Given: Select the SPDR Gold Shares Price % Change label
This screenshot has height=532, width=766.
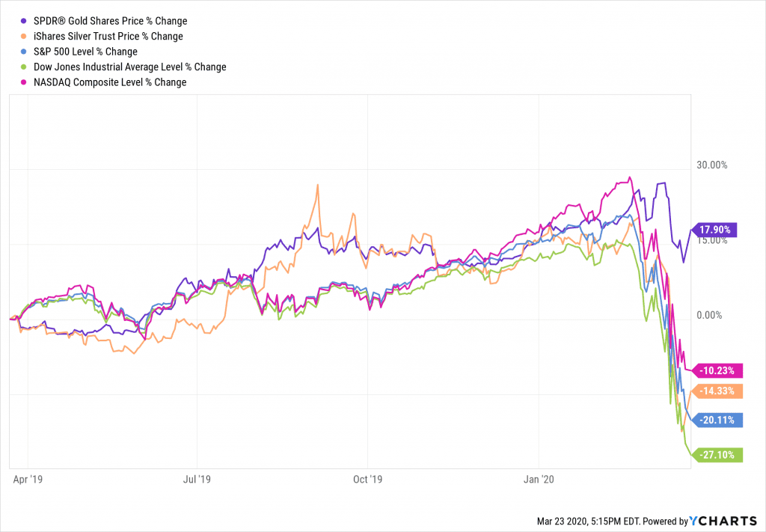Looking at the screenshot, I should click(x=111, y=21).
